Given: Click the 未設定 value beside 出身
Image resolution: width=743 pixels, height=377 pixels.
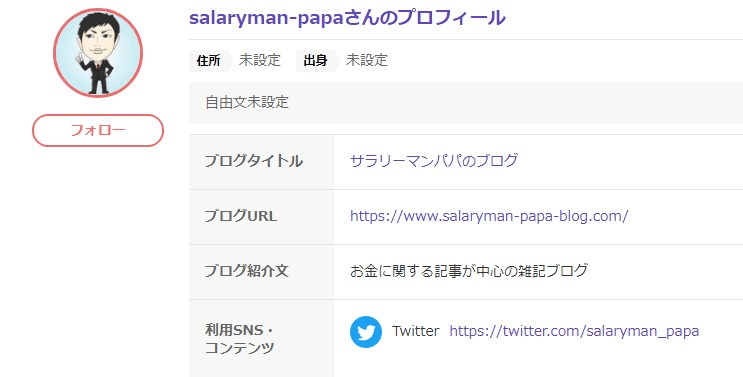Looking at the screenshot, I should coord(367,61).
